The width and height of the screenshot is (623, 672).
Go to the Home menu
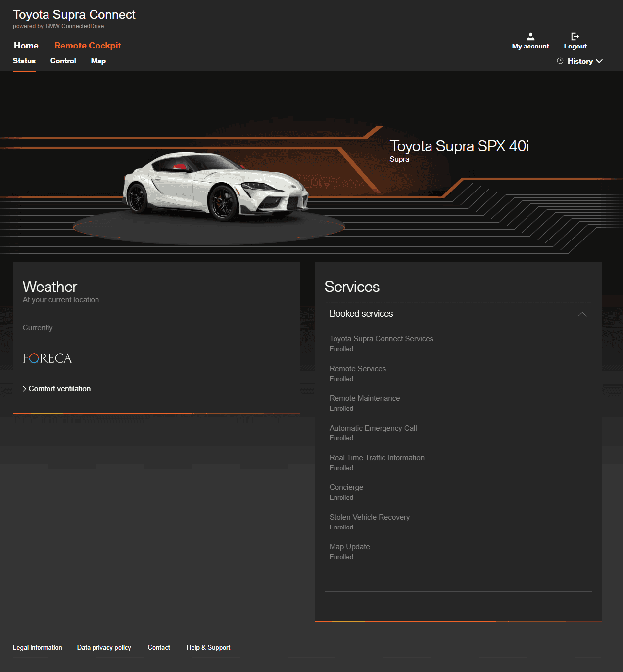(26, 46)
